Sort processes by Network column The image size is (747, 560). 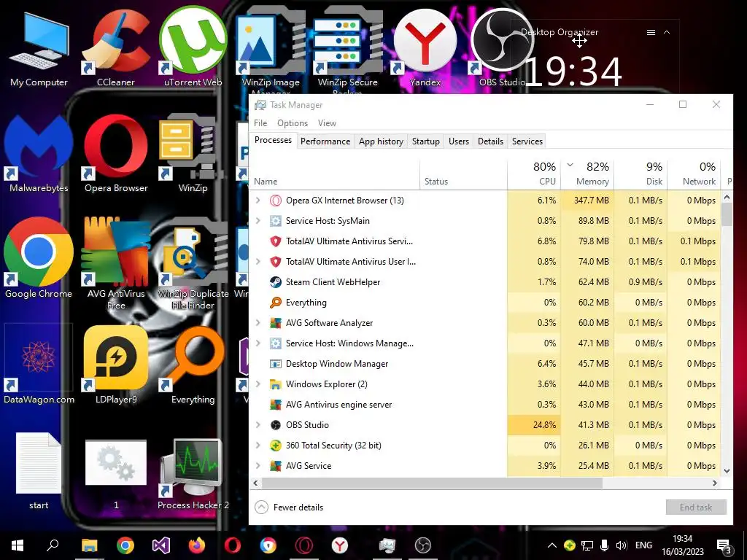pyautogui.click(x=694, y=174)
